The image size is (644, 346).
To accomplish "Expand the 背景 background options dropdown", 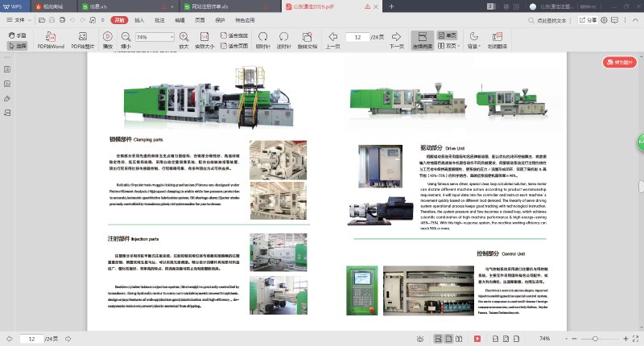I will 474,47.
